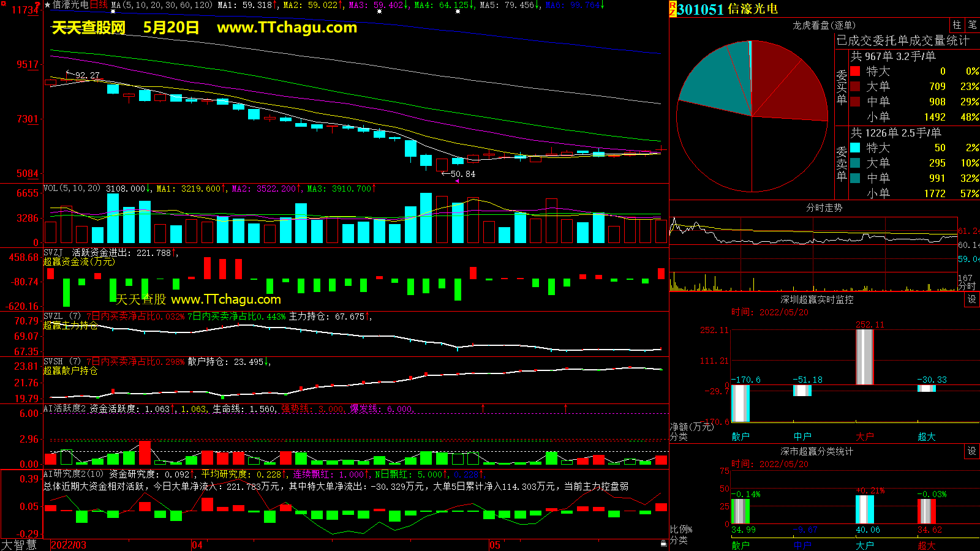
Task: Click the lock icon at bottom of chart
Action: pos(663,543)
